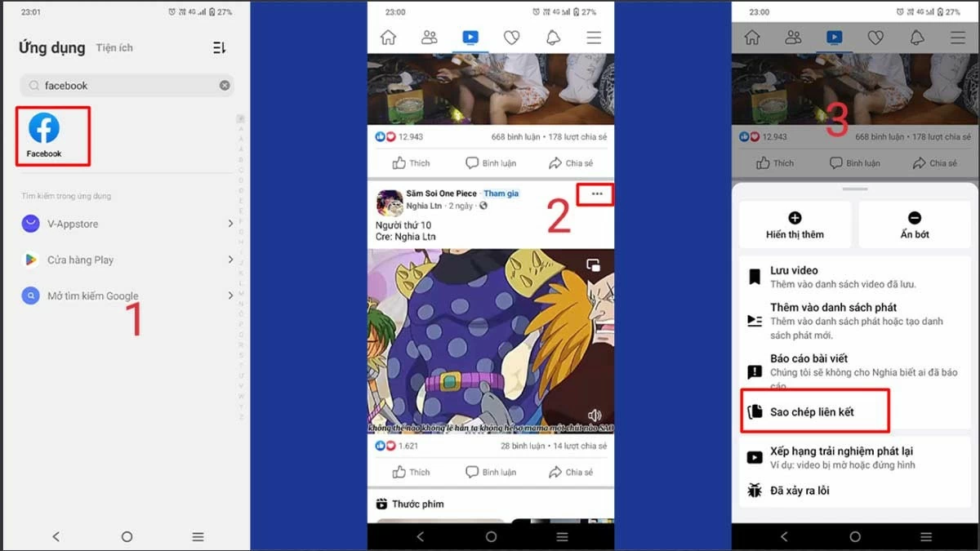The height and width of the screenshot is (551, 980).
Task: Expand Mở tìm kiếm Google chevron
Action: [231, 295]
